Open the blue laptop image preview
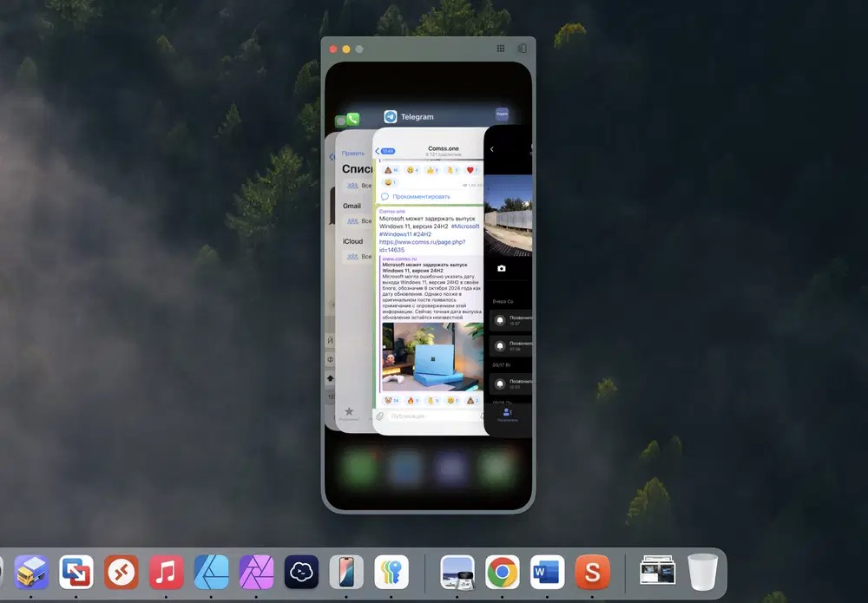868x603 pixels. [x=432, y=357]
